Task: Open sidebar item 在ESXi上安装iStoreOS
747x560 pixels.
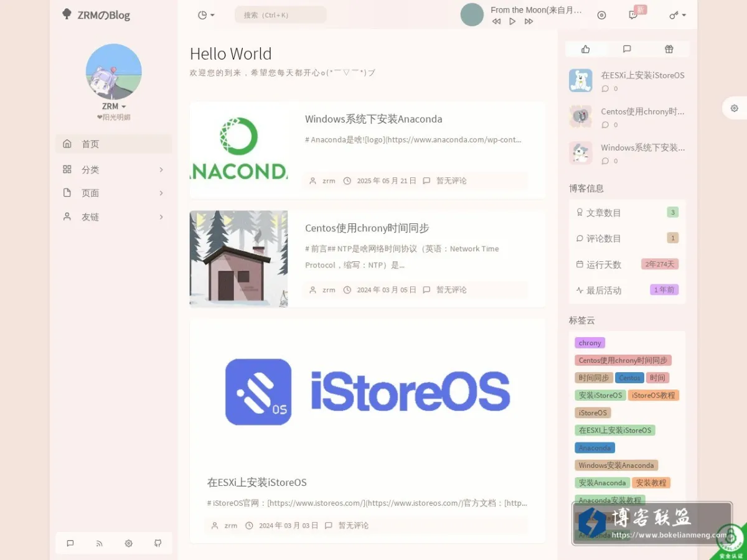Action: [642, 75]
